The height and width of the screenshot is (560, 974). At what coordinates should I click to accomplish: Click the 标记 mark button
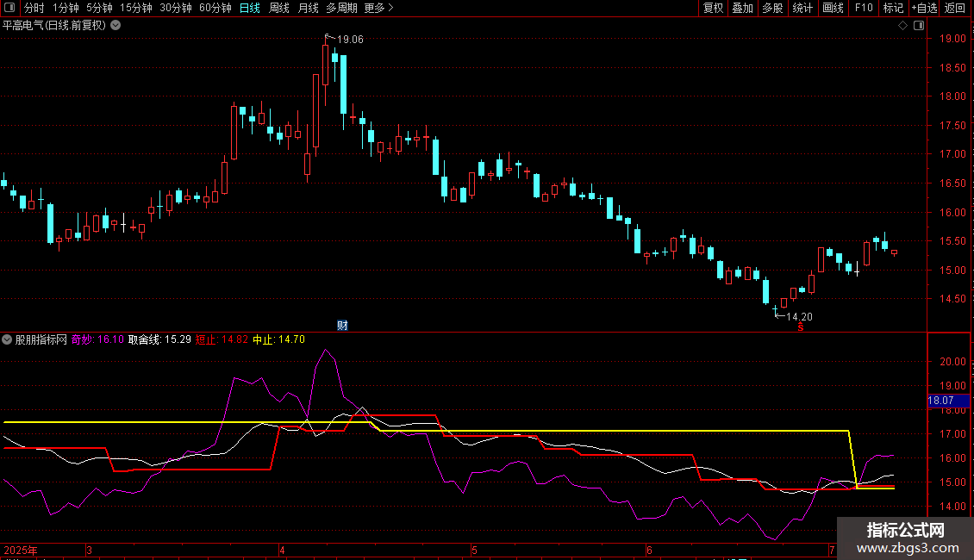pyautogui.click(x=893, y=8)
